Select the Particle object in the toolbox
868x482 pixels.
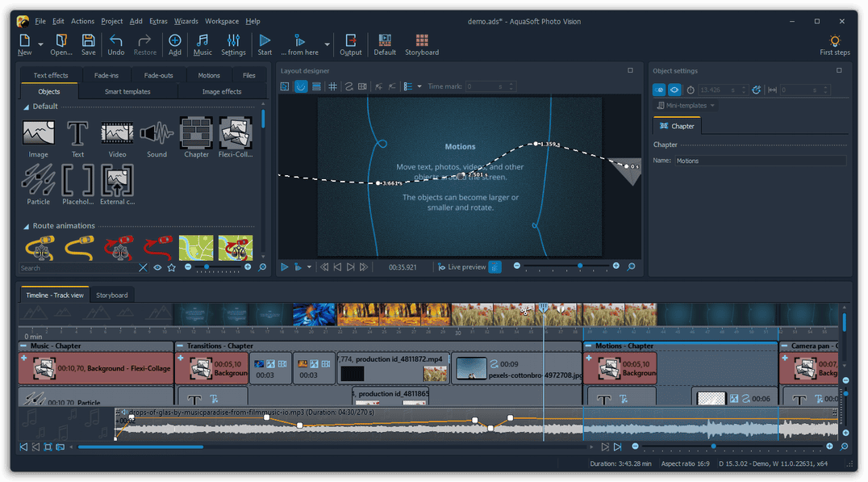point(38,185)
